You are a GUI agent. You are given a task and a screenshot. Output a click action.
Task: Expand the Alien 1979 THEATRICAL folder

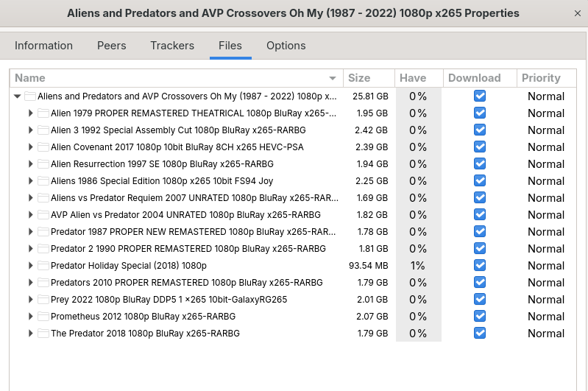pos(31,113)
